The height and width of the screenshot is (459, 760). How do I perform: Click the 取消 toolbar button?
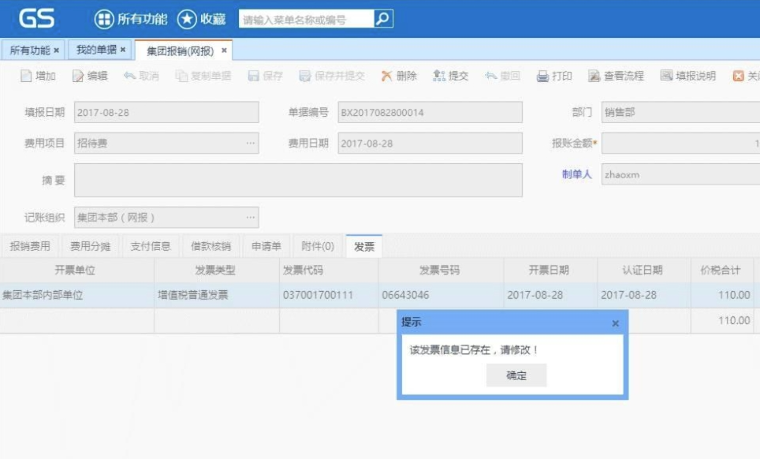[x=141, y=76]
